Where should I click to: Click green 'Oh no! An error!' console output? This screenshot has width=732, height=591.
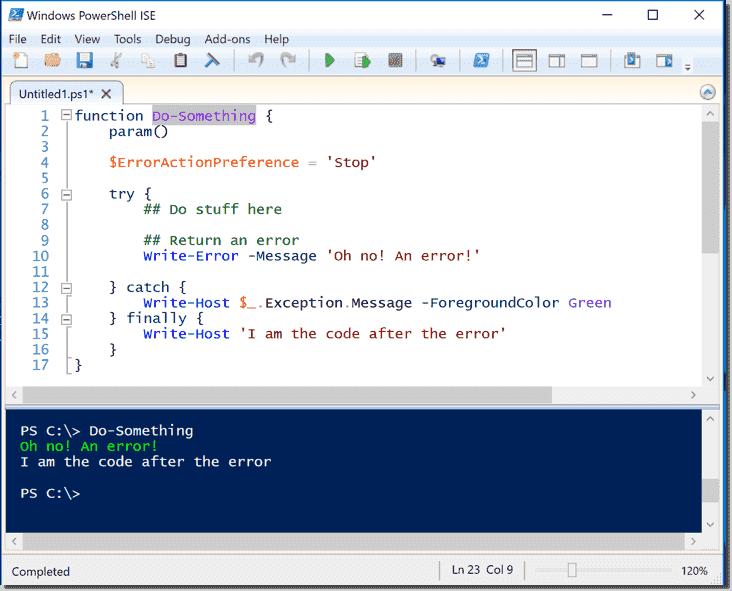tap(89, 446)
